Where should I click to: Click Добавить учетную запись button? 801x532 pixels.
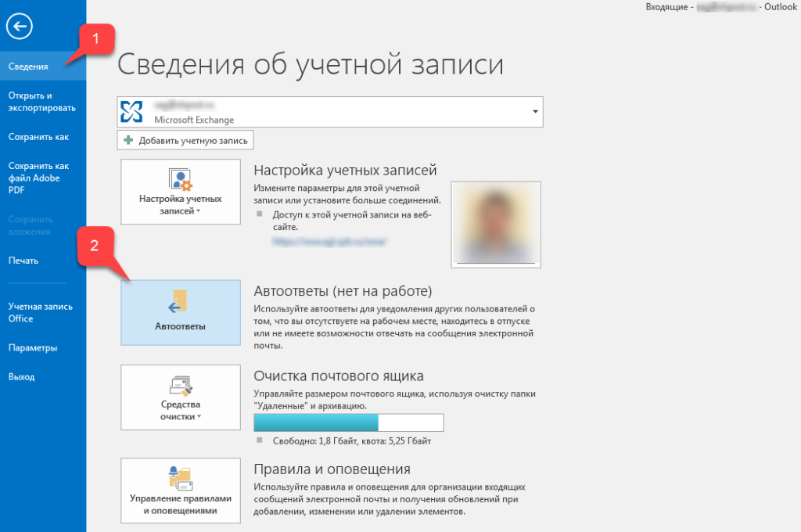[185, 141]
